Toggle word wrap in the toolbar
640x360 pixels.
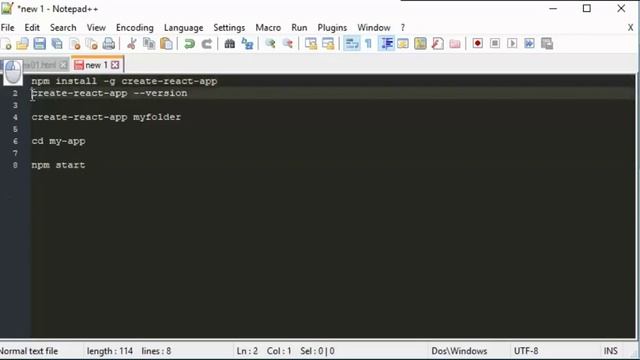pyautogui.click(x=351, y=44)
